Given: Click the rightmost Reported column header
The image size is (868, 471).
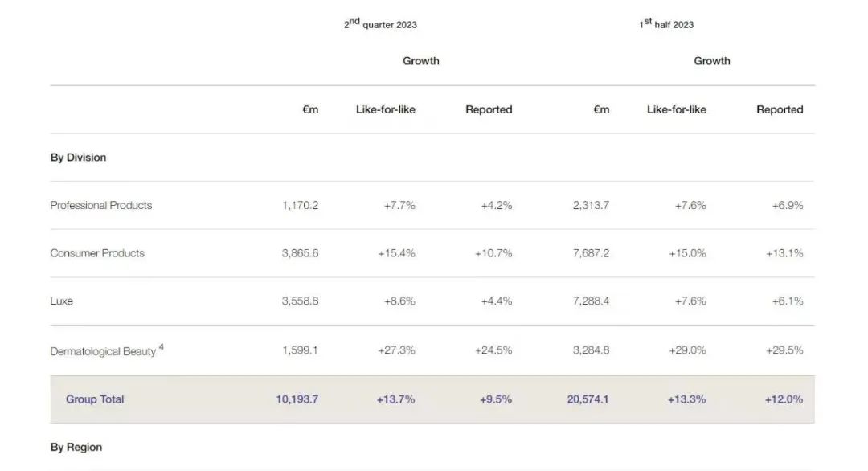Looking at the screenshot, I should [780, 109].
